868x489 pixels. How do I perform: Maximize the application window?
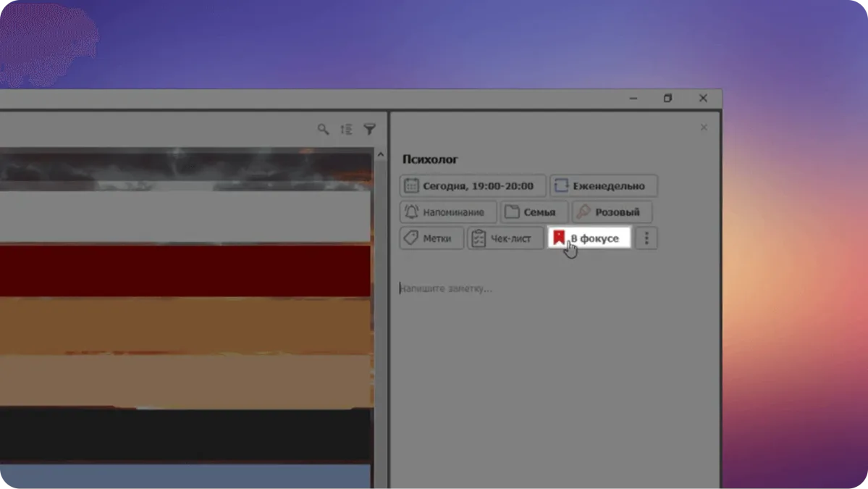click(668, 99)
